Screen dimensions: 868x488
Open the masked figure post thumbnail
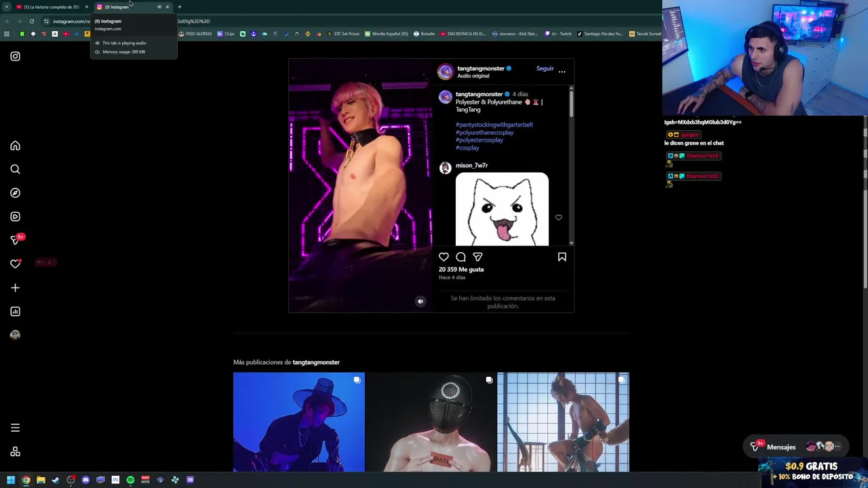pos(431,422)
